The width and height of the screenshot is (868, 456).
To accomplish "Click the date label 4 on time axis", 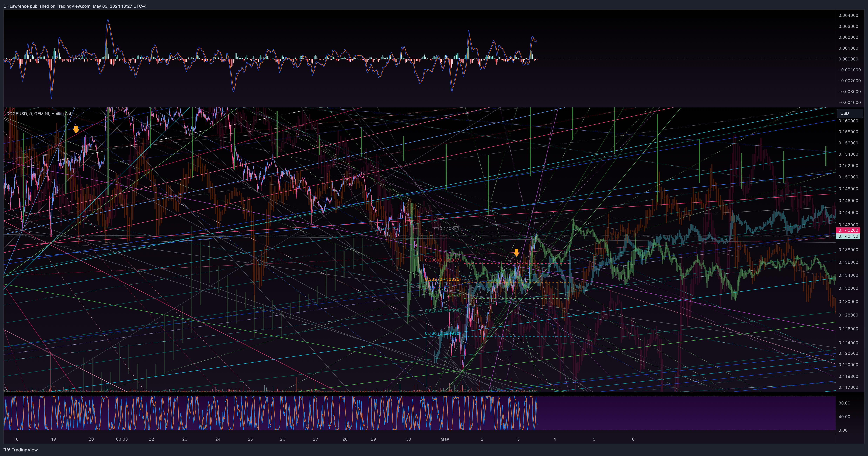I will (x=555, y=439).
